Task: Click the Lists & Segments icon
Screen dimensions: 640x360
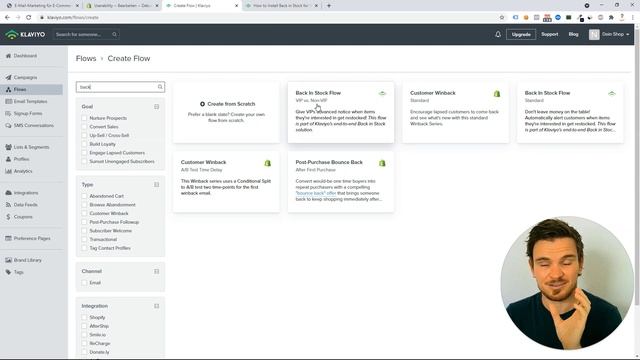Action: click(9, 147)
